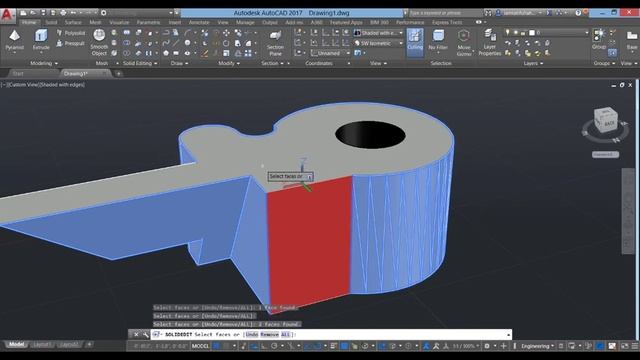640x360 pixels.
Task: Click the Undo option in command line
Action: pyautogui.click(x=252, y=335)
